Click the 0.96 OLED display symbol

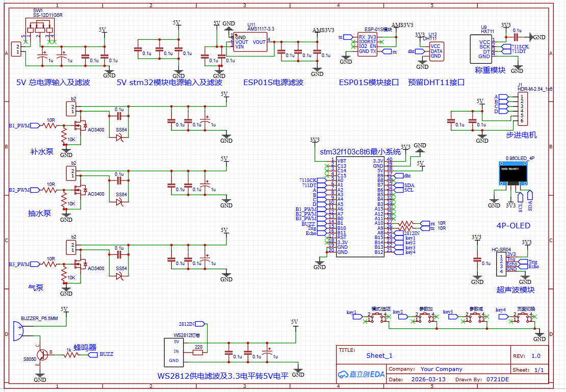pyautogui.click(x=512, y=174)
